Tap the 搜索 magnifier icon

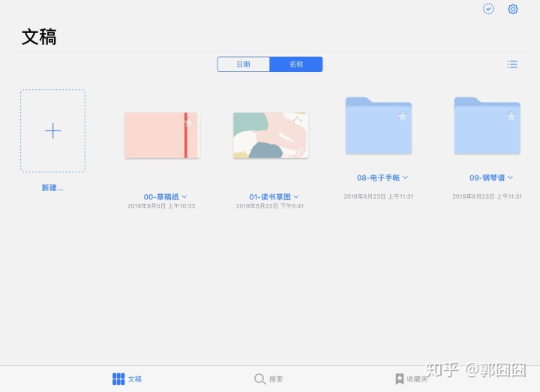[259, 379]
